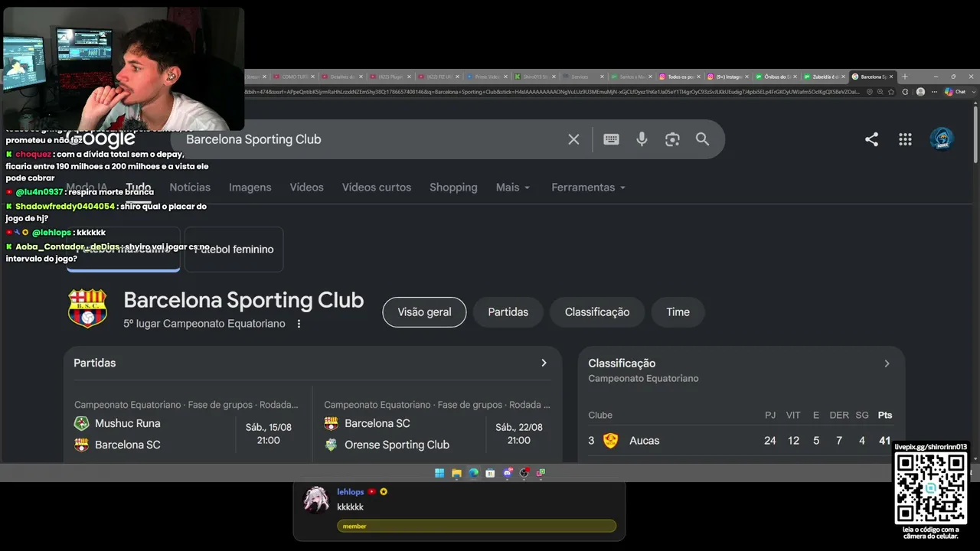This screenshot has width=980, height=551.
Task: Click the Orense Sporting Club crest
Action: click(x=331, y=445)
